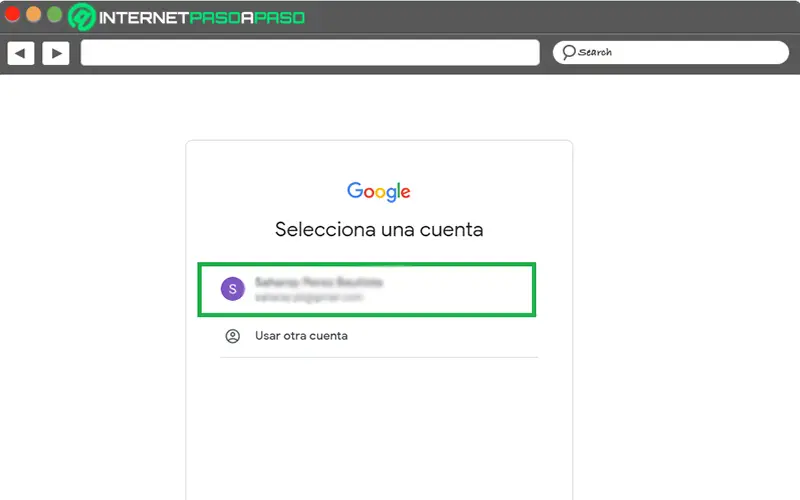The width and height of the screenshot is (800, 500).
Task: Click the Google logo
Action: tap(379, 191)
